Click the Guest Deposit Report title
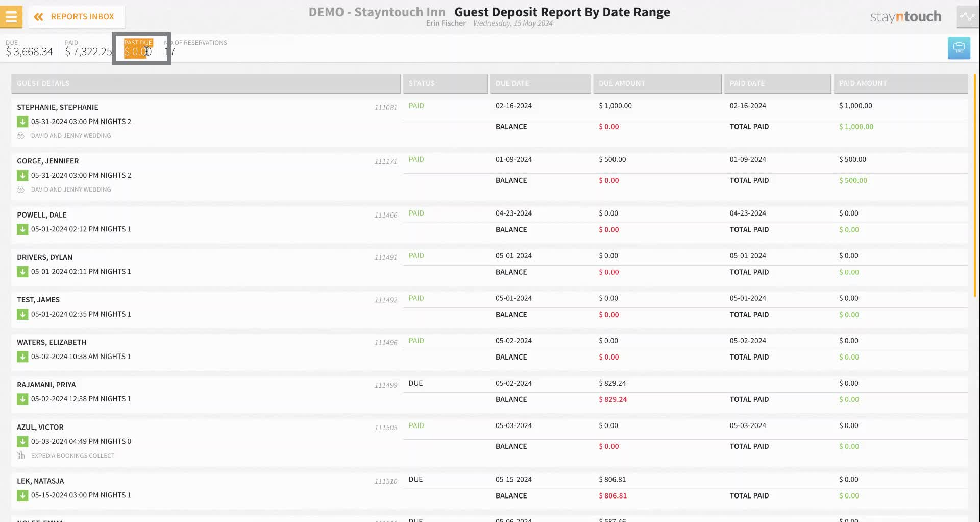This screenshot has width=980, height=522. coord(562,12)
